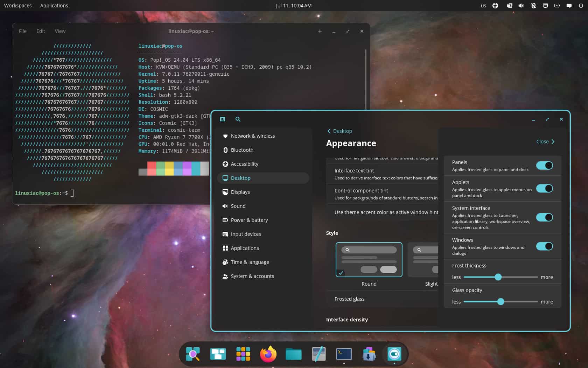Open the terminal Edit menu

click(41, 31)
